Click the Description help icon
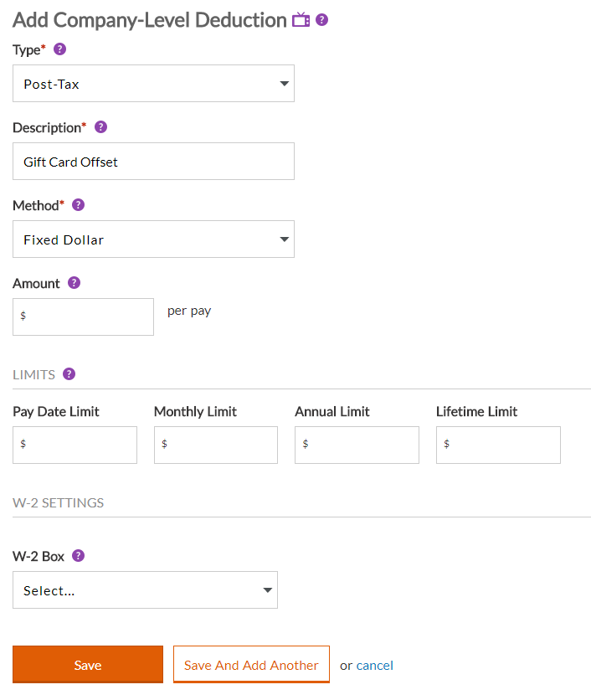Viewport: 591px width, 700px height. click(100, 127)
